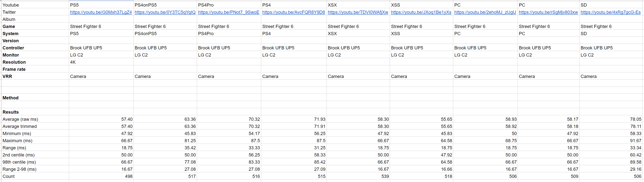Select the PS4onPS5 header cell in Youtube row
This screenshot has width=644, height=182.
(165, 5)
